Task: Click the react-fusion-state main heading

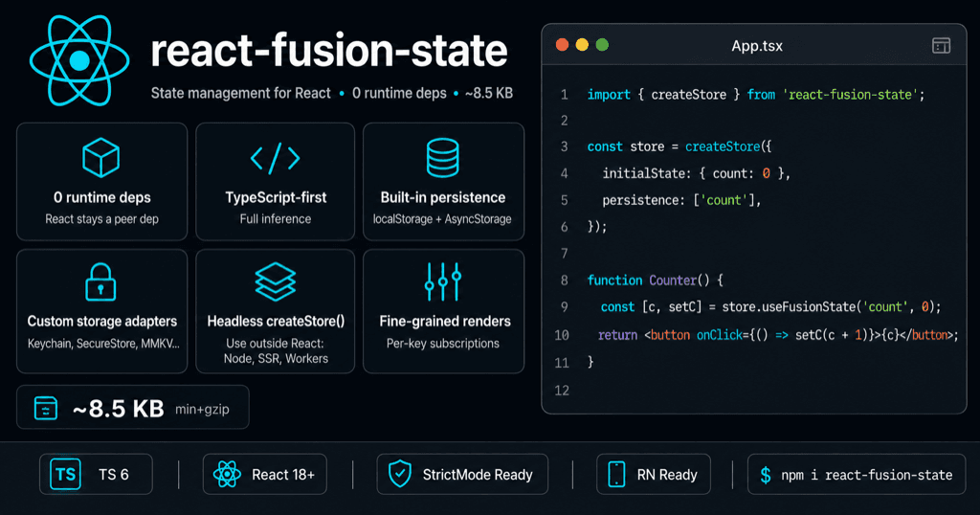Action: [329, 51]
